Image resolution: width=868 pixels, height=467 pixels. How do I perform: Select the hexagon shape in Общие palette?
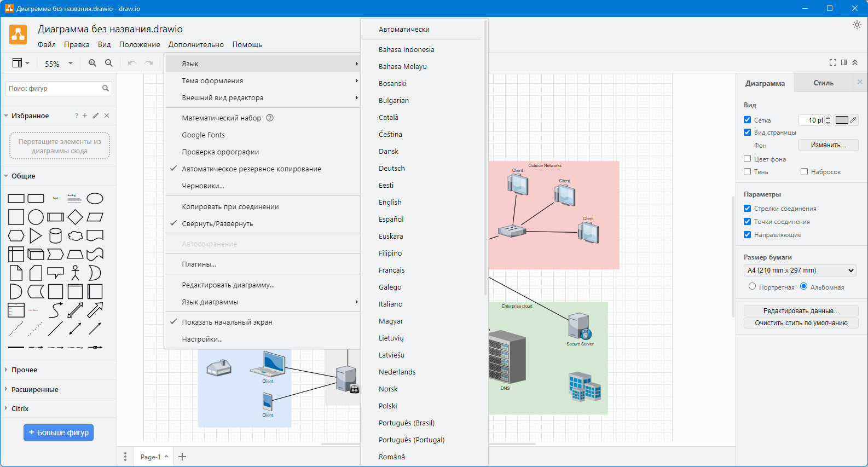16,235
